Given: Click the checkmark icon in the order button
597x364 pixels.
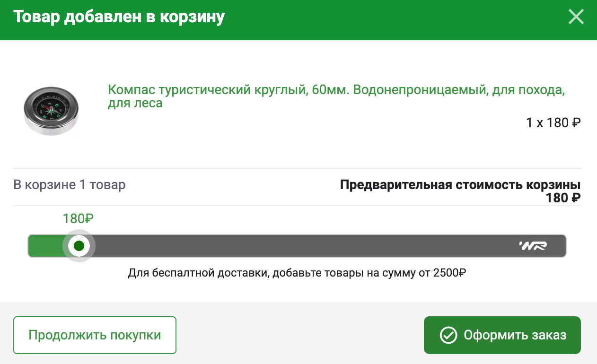Looking at the screenshot, I should [448, 335].
